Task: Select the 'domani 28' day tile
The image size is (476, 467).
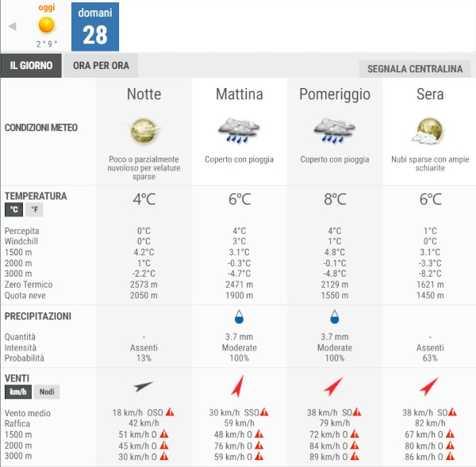Action: [x=95, y=28]
